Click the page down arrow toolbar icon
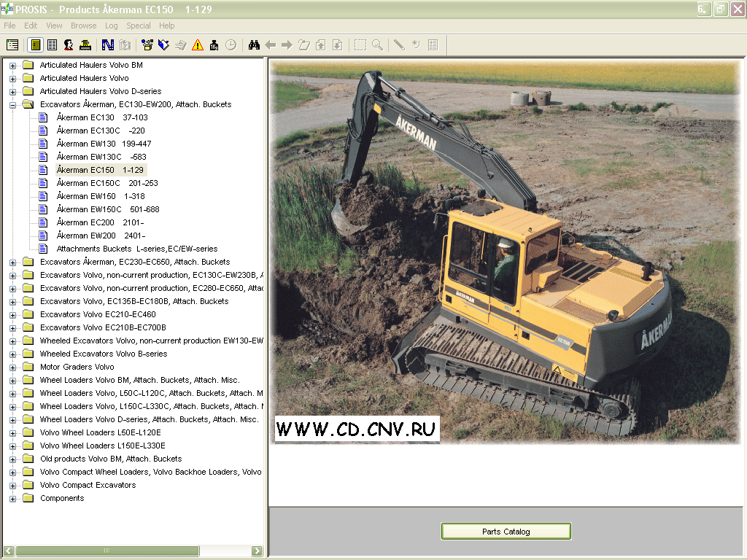747x560 pixels. coord(337,44)
